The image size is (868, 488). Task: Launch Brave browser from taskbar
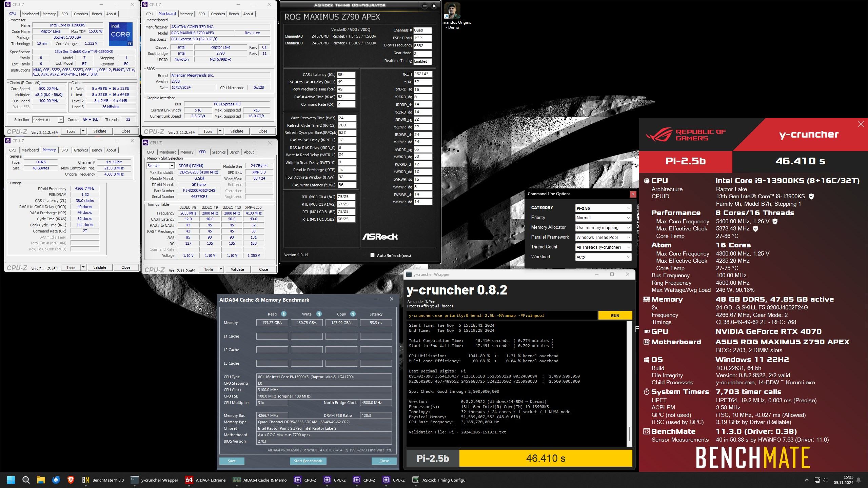(71, 480)
